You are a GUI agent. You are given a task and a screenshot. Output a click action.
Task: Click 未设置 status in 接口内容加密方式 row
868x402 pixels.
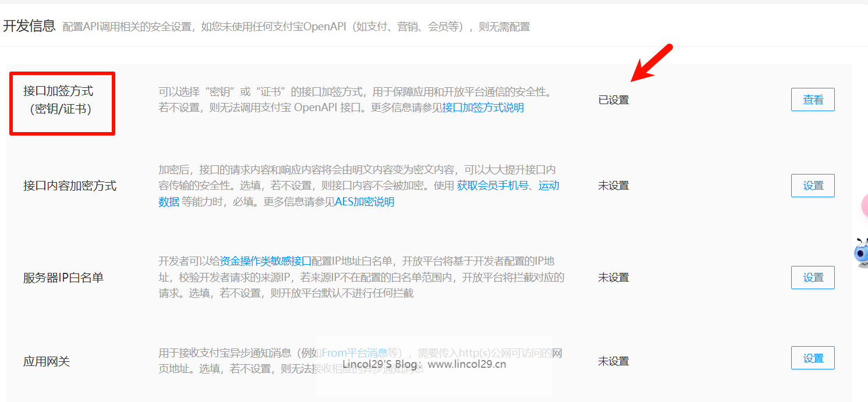614,186
